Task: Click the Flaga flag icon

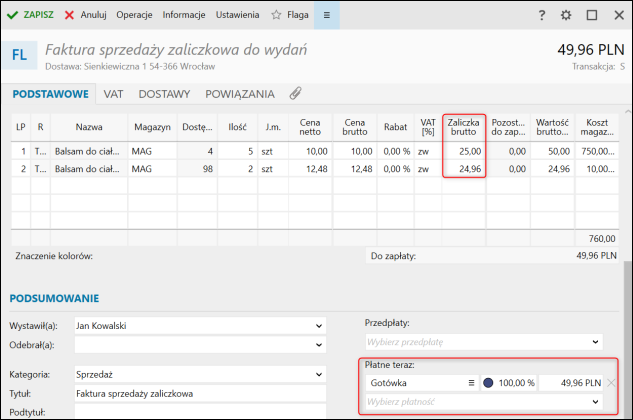Action: point(275,16)
